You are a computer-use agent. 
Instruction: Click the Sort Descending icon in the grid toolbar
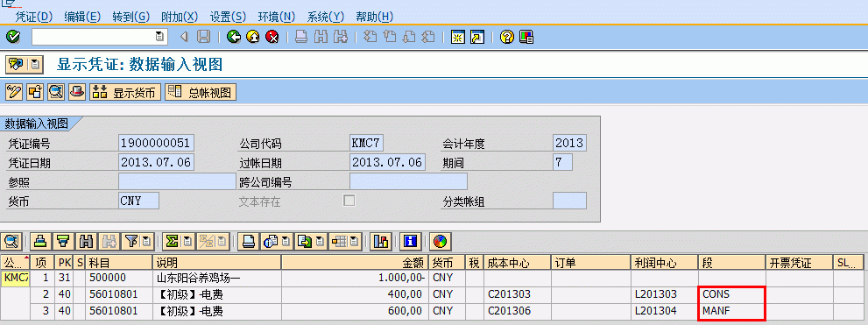pos(63,242)
